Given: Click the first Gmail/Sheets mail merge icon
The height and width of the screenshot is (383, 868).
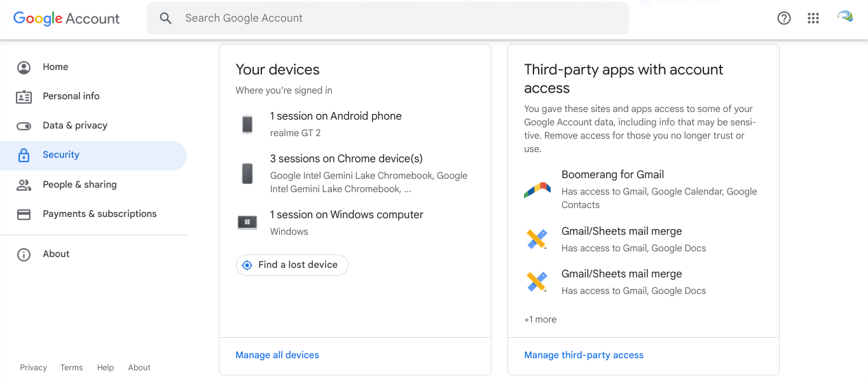Looking at the screenshot, I should point(537,239).
